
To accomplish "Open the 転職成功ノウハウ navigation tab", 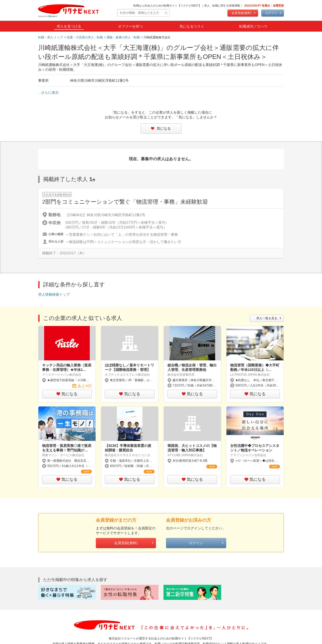I will (253, 26).
